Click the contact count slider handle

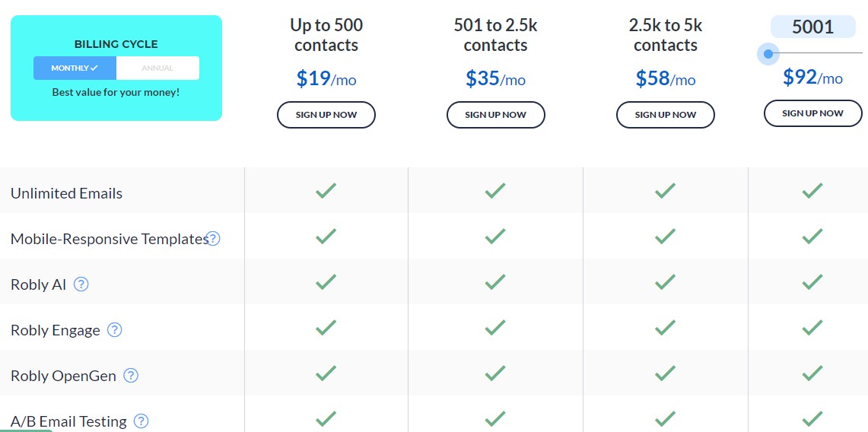coord(768,54)
